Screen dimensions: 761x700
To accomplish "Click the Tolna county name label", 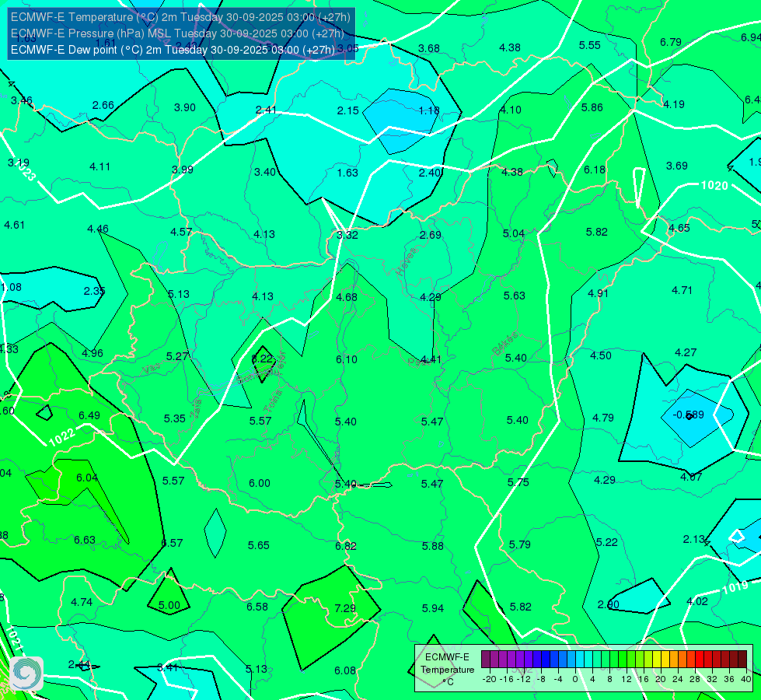I will 272,402.
